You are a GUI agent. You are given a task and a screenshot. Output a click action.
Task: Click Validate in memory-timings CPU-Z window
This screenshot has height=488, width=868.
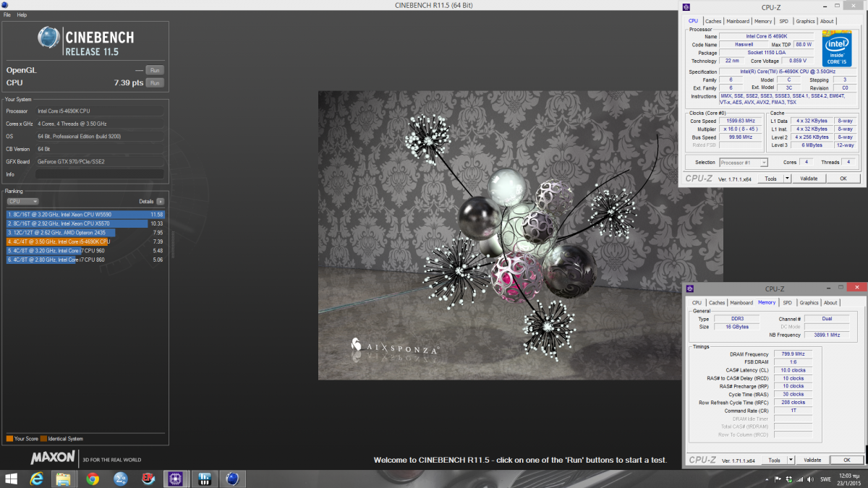pyautogui.click(x=812, y=460)
